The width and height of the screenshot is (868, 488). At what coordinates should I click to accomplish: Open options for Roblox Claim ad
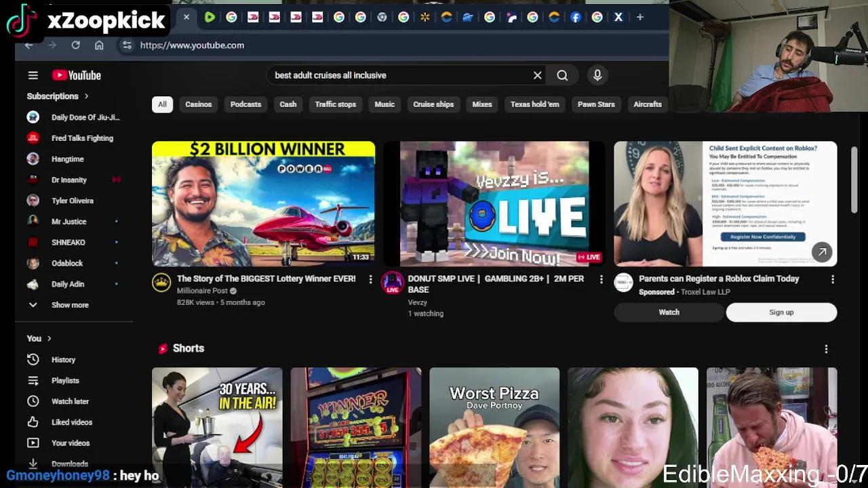coord(832,279)
